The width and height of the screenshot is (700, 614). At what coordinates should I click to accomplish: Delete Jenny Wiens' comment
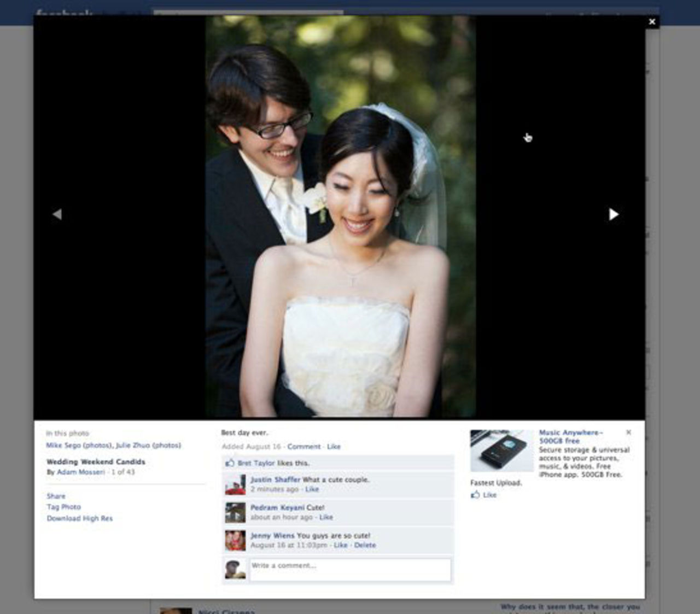point(365,545)
